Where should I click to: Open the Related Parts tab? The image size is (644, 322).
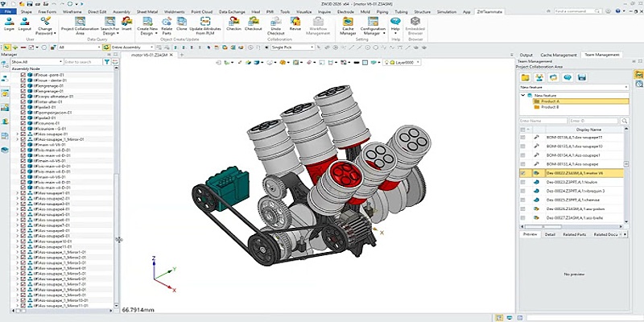coord(574,234)
